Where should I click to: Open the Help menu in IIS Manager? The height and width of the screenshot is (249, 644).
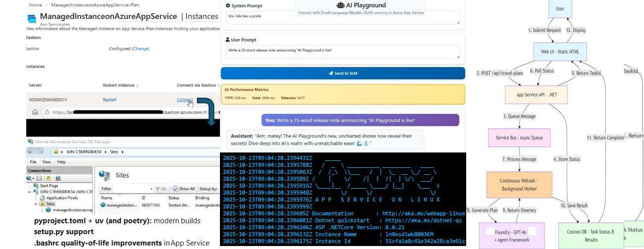click(61, 162)
